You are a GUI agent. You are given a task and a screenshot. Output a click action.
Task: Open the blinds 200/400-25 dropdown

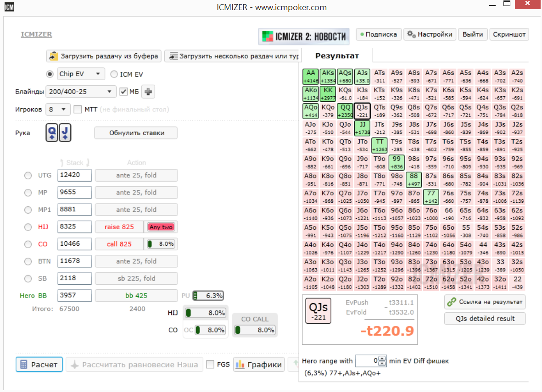(x=81, y=92)
